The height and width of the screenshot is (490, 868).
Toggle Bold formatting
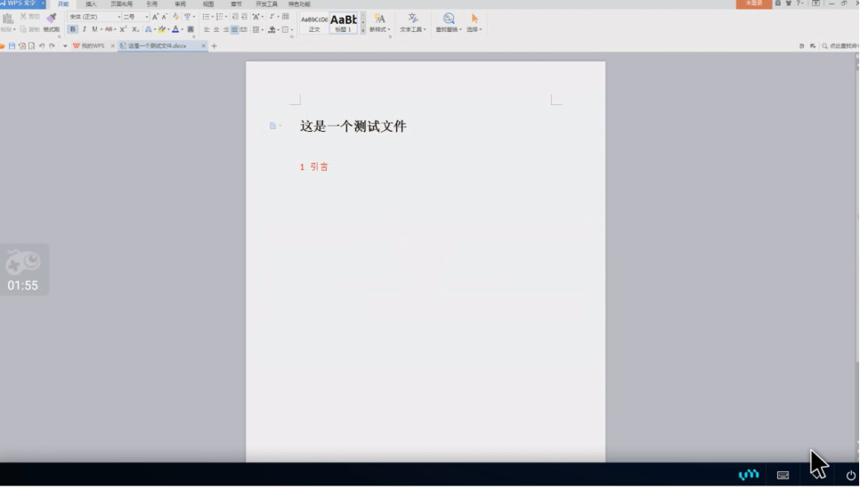72,29
